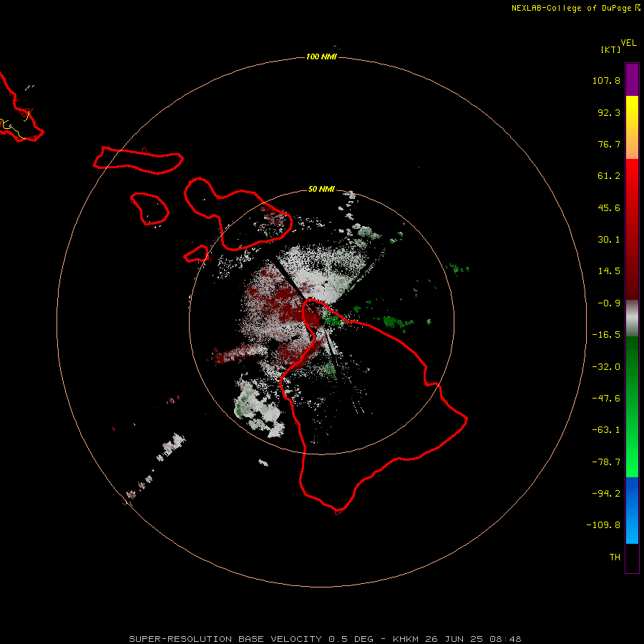Click the -78.7 legend value
Screen dimensions: 644x644
pos(606,462)
